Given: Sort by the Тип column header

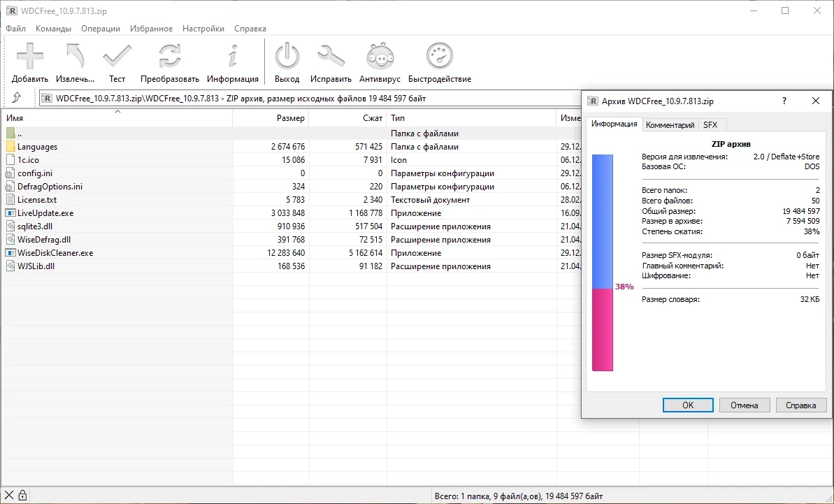Looking at the screenshot, I should (471, 118).
